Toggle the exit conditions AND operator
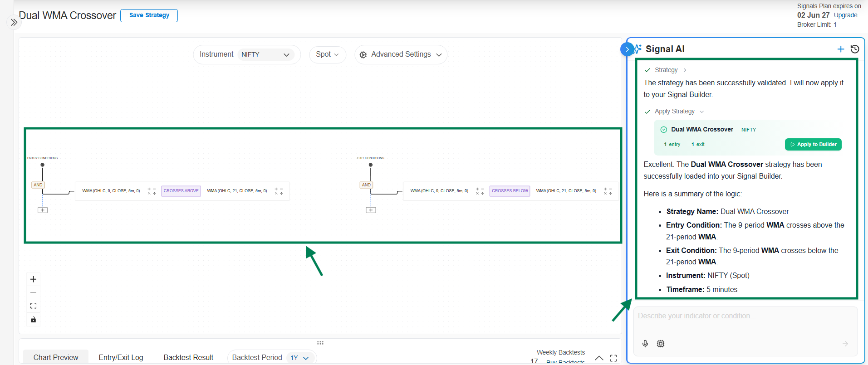Screen dimensions: 868x365 pyautogui.click(x=366, y=185)
